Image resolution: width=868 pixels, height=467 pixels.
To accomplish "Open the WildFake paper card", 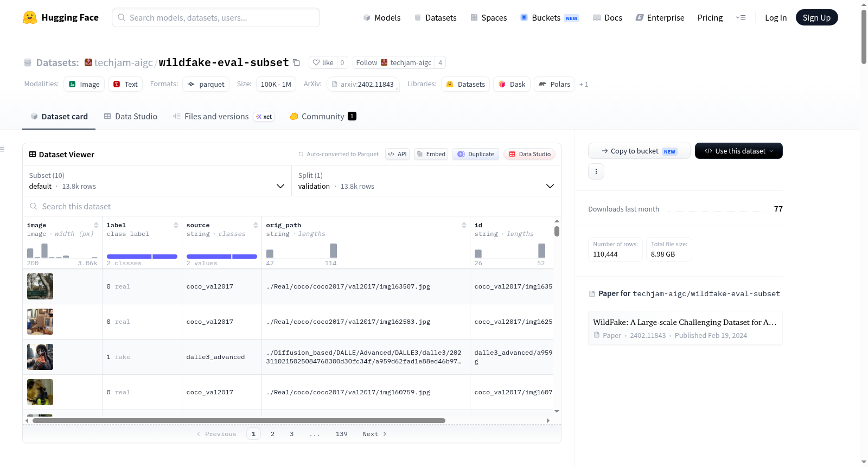I will 685,328.
